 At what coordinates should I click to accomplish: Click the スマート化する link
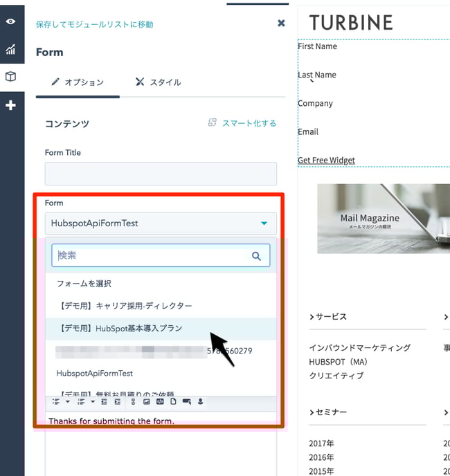[x=249, y=123]
